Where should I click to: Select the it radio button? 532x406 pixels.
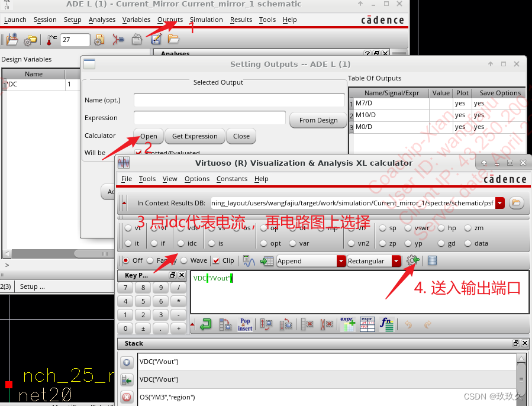pyautogui.click(x=128, y=243)
